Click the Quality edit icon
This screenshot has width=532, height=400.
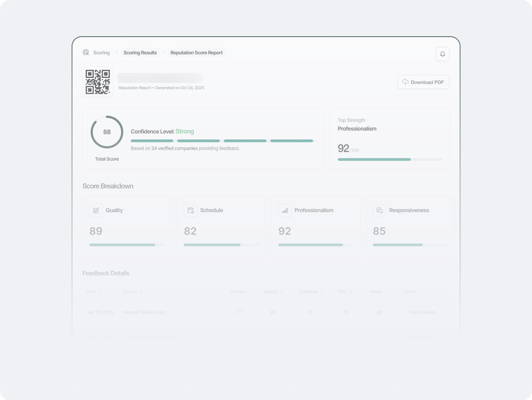[x=96, y=210]
